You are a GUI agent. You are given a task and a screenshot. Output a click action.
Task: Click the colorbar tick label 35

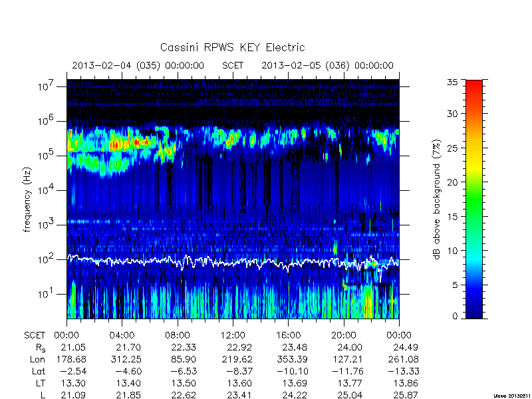point(452,82)
